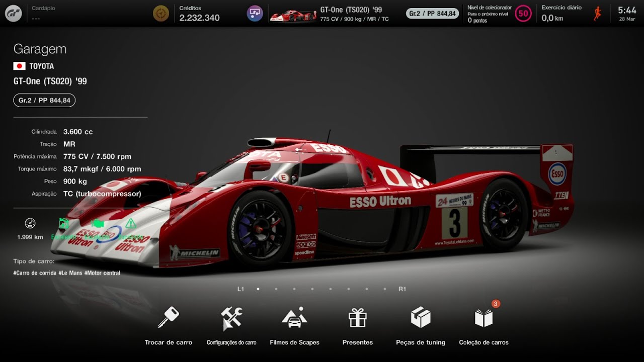Select the fifth page indicator dot
Image resolution: width=644 pixels, height=362 pixels.
point(331,289)
